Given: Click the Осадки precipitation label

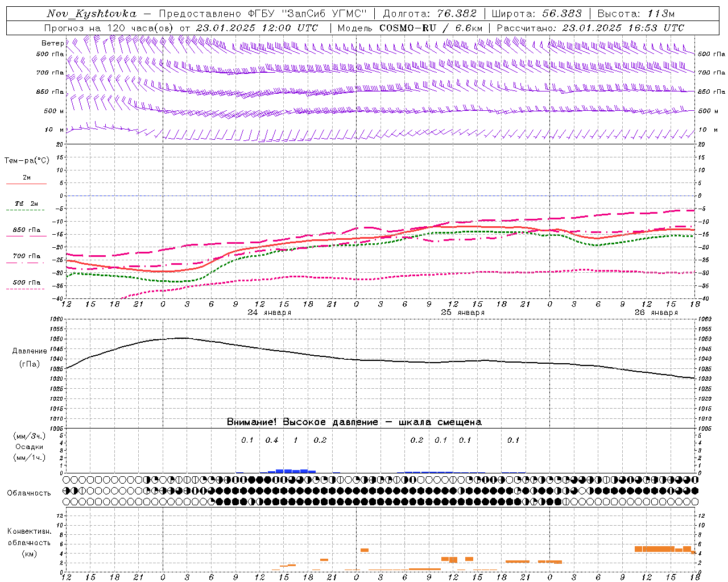Looking at the screenshot, I should (30, 447).
